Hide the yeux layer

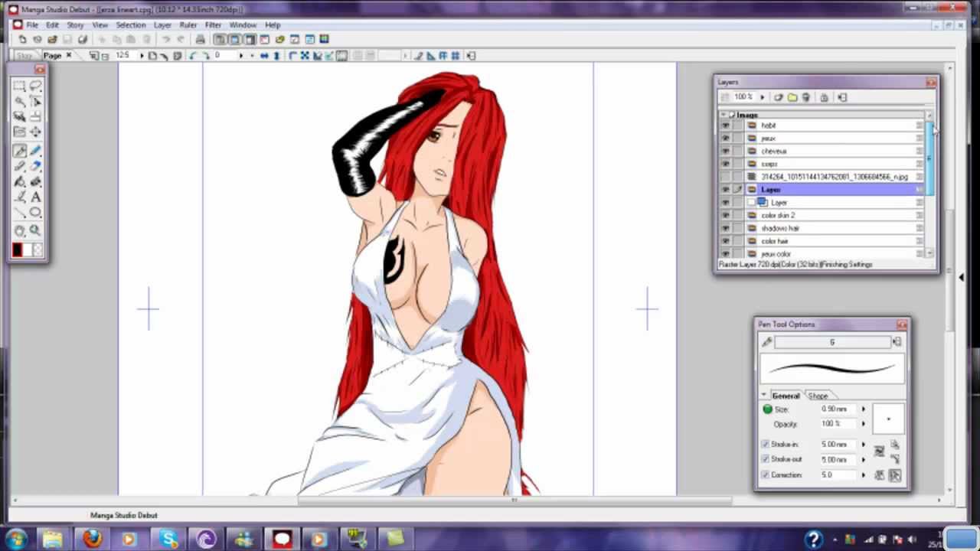(x=725, y=138)
